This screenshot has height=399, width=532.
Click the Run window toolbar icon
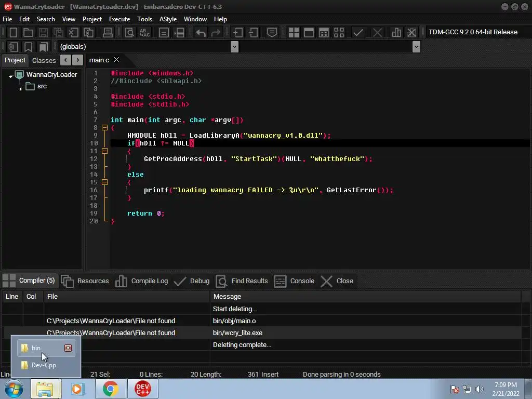[x=309, y=32]
